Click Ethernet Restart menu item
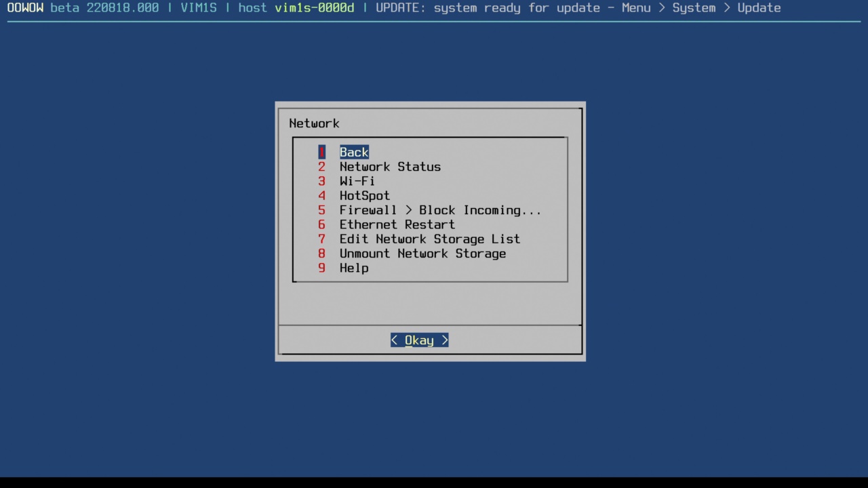The height and width of the screenshot is (488, 868). pos(397,224)
